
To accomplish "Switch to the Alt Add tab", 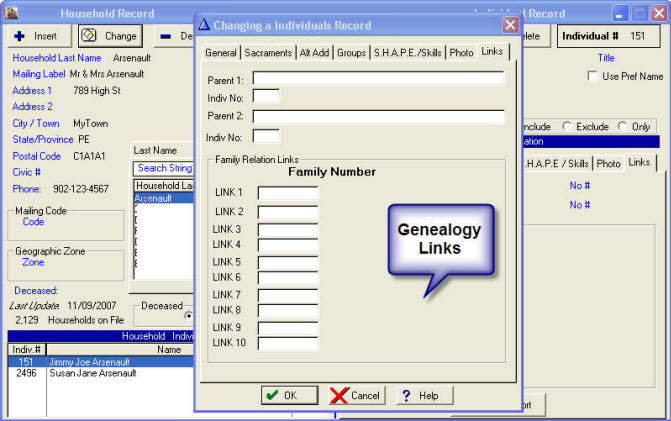I will pos(315,53).
